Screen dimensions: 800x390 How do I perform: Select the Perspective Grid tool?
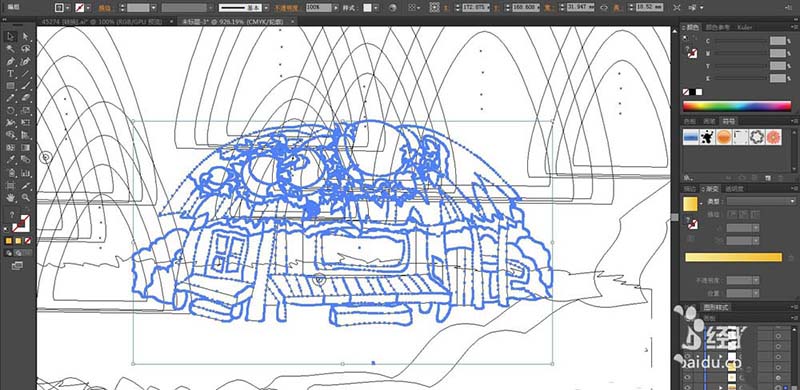[x=26, y=135]
